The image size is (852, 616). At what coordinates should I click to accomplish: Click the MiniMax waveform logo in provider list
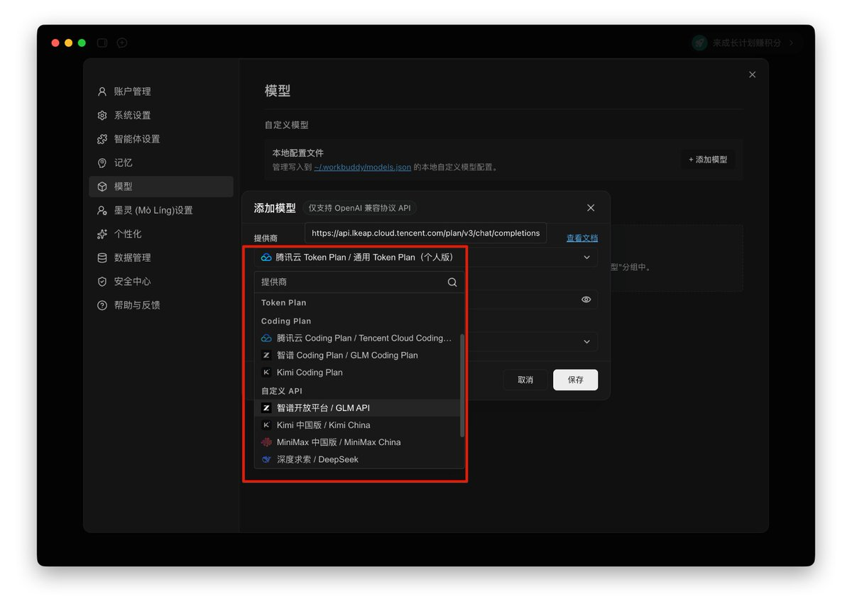coord(266,442)
